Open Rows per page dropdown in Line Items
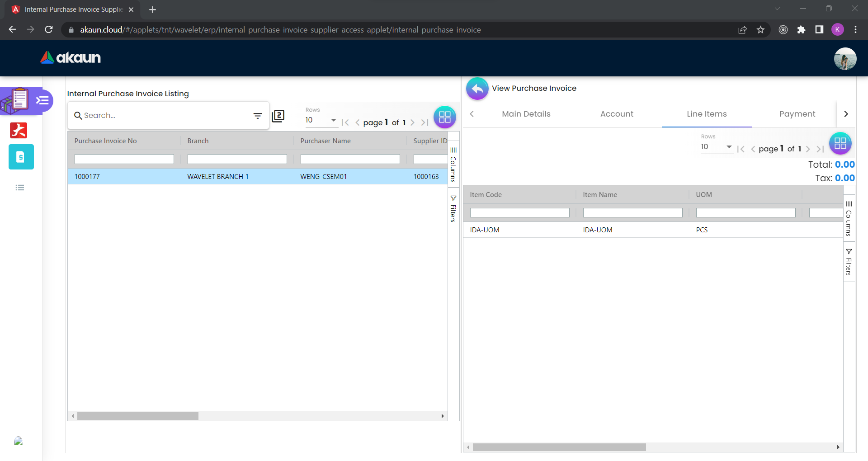 tap(717, 147)
